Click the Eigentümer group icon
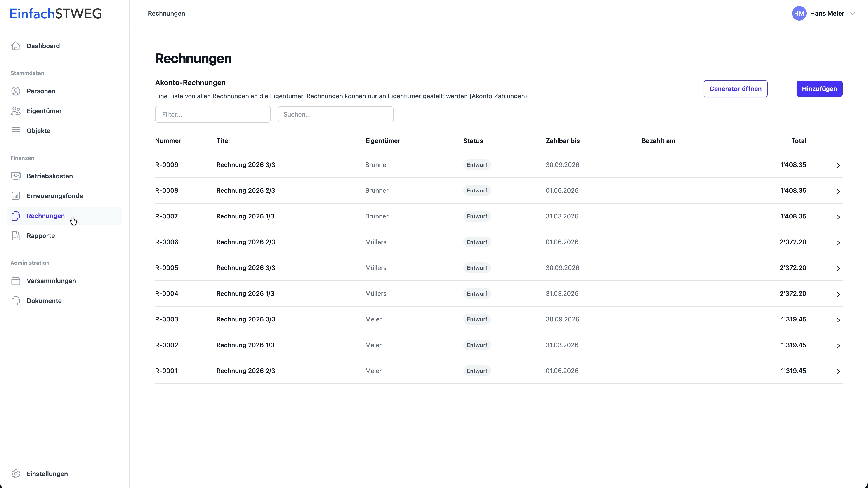868x488 pixels. [x=16, y=111]
